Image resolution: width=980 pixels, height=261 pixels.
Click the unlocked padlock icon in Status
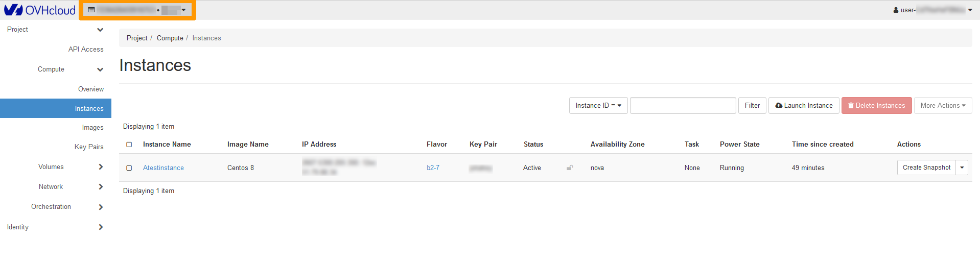pos(570,168)
